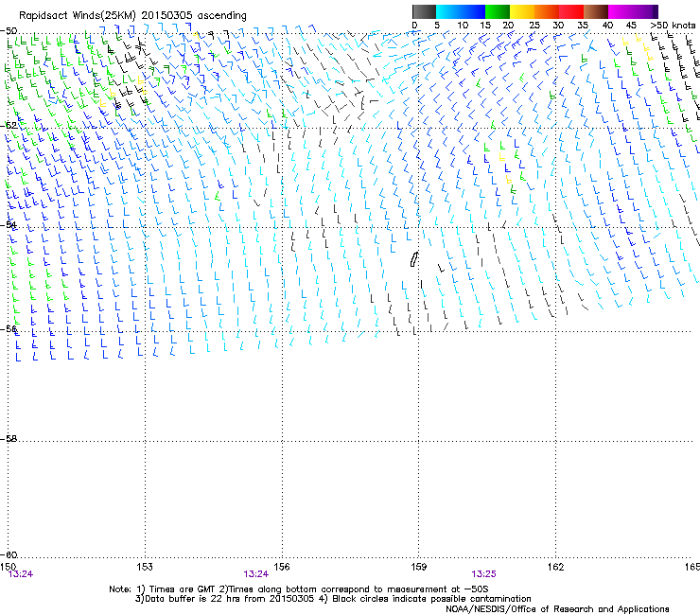Image resolution: width=700 pixels, height=615 pixels.
Task: Click the '162' longitude label
Action: [x=555, y=567]
